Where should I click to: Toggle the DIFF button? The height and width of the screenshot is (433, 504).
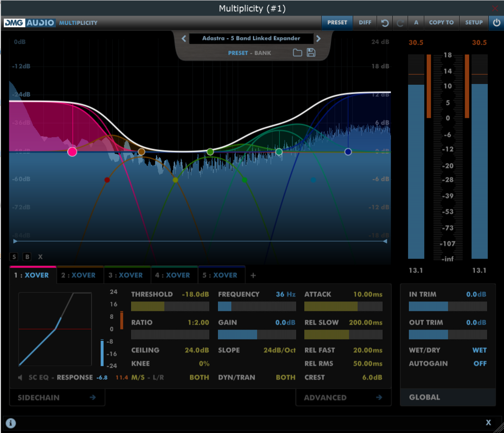[365, 23]
